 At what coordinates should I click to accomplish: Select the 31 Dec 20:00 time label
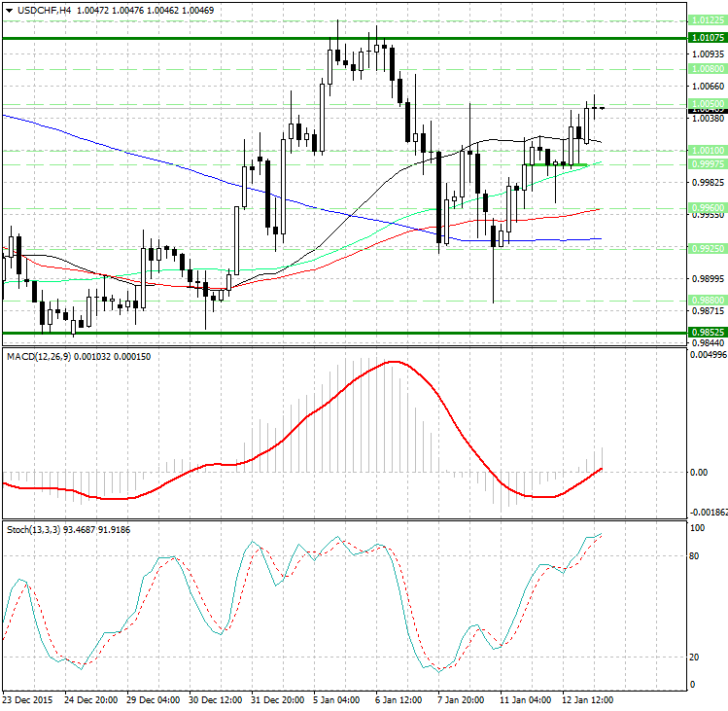276,700
